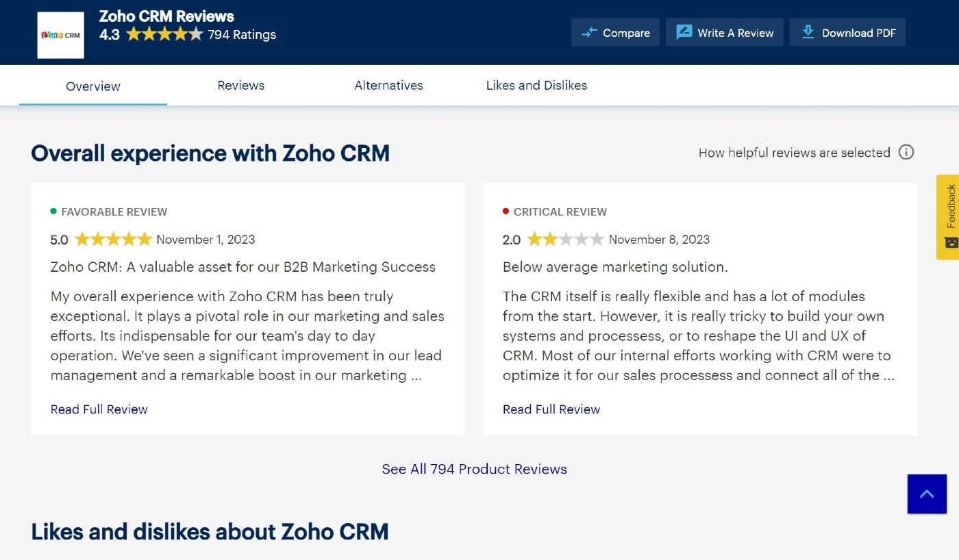
Task: Open Read Full Review for critical review
Action: pyautogui.click(x=551, y=409)
